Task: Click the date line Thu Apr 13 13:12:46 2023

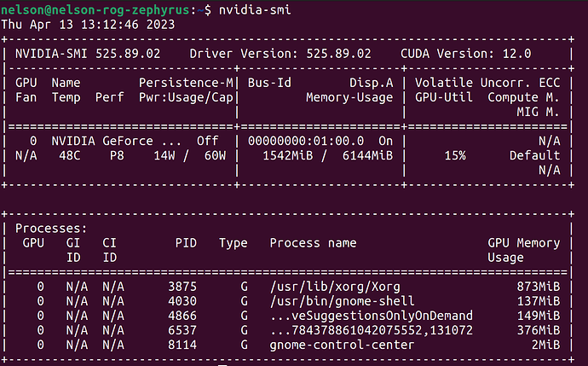Action: 88,25
